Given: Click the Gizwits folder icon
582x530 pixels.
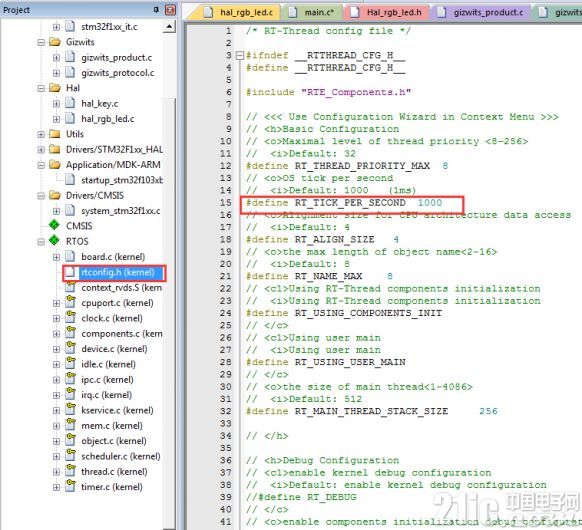Looking at the screenshot, I should pos(55,42).
